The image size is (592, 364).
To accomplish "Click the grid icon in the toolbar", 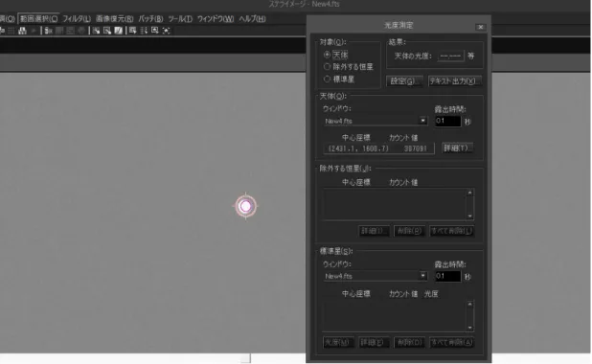I will tap(11, 31).
